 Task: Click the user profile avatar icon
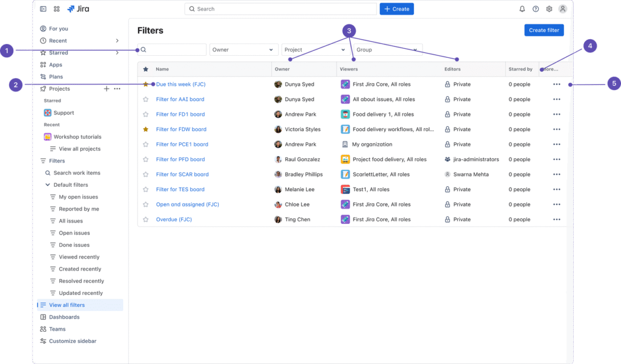563,9
